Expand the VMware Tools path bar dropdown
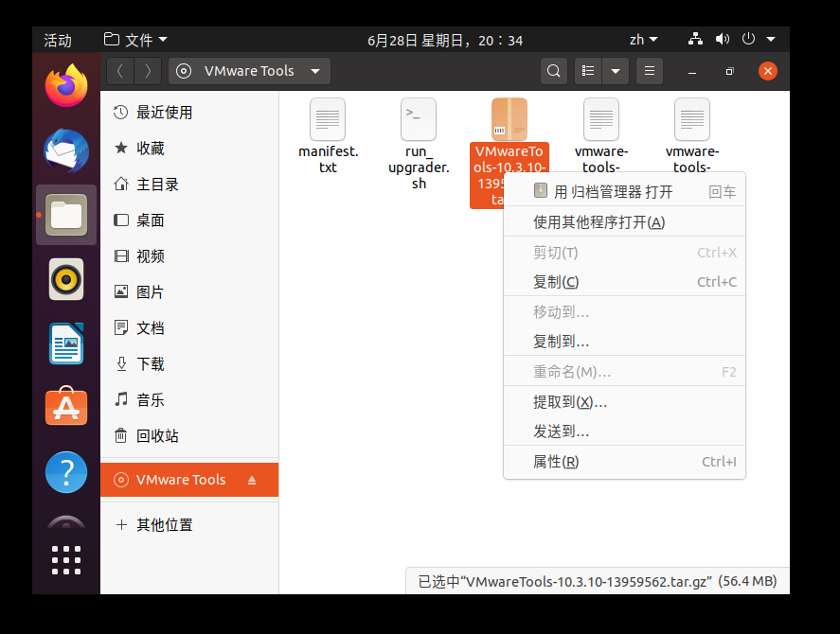840x634 pixels. point(315,71)
